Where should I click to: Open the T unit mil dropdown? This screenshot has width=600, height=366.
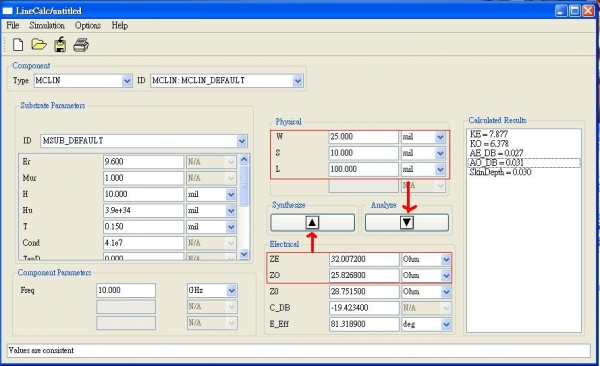231,227
